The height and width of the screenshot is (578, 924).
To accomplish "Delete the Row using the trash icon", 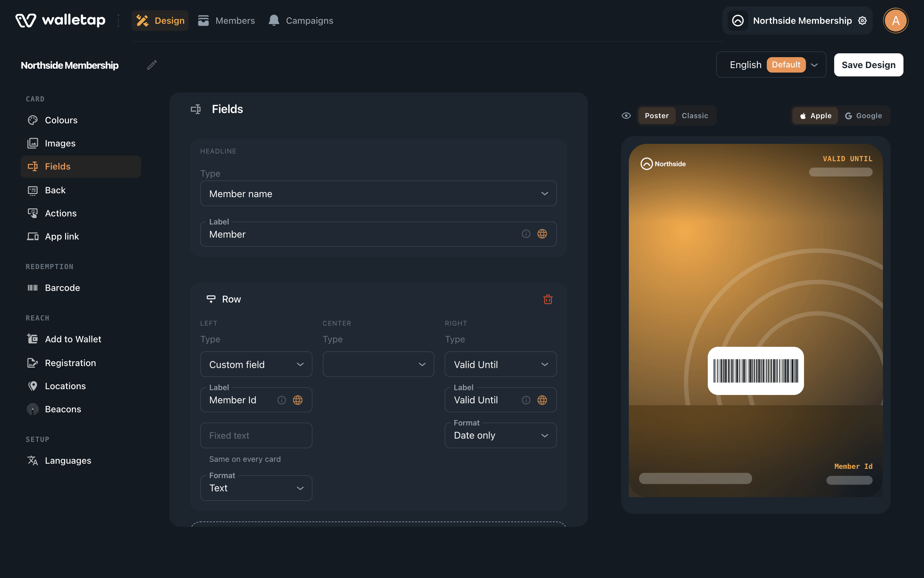I will pos(548,299).
